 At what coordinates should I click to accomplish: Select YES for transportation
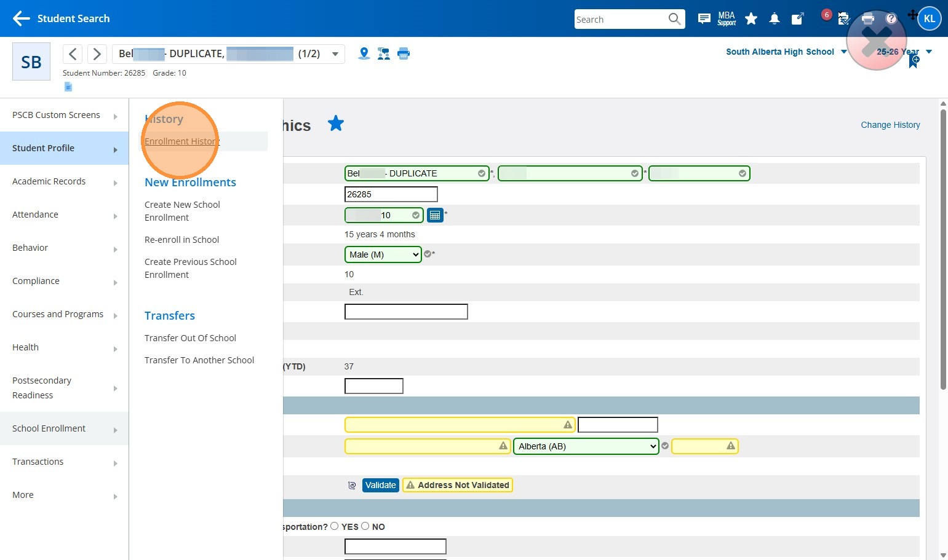point(335,526)
